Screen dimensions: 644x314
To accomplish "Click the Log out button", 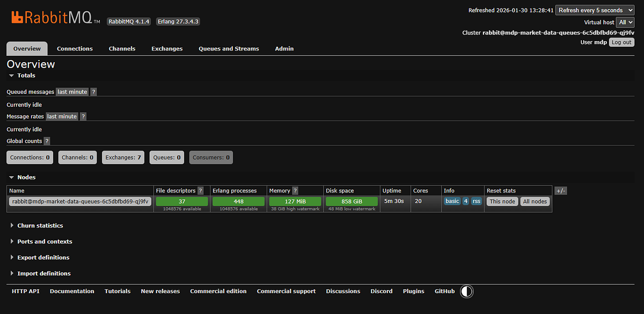I will tap(621, 42).
